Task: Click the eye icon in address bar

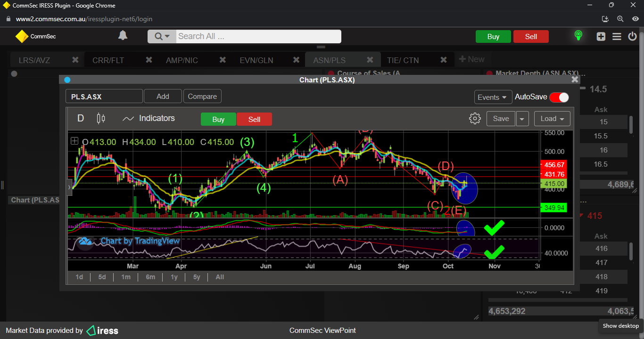Action: point(635,19)
